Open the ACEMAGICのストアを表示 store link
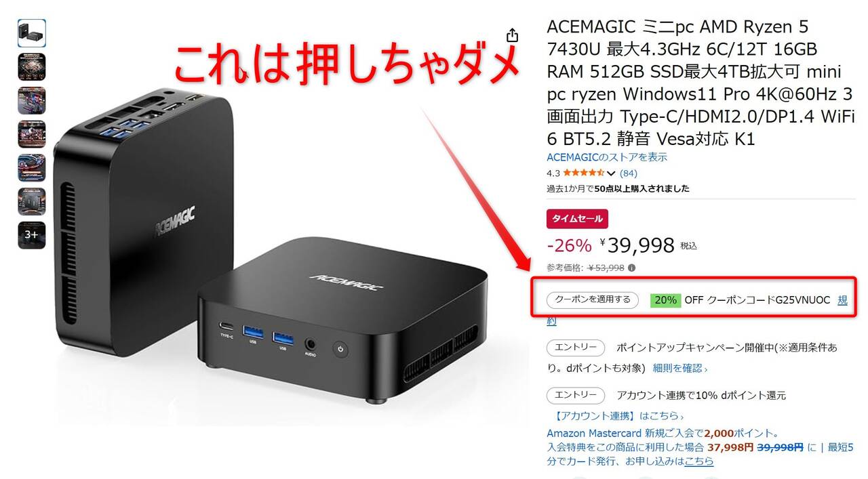This screenshot has width=868, height=479. 607,157
